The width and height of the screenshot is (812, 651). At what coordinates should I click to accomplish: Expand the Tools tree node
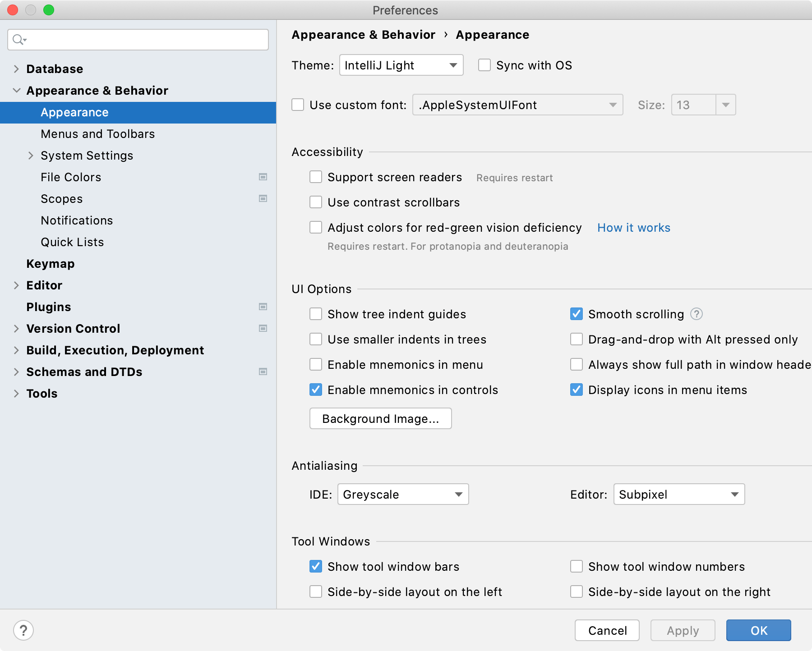(x=16, y=394)
